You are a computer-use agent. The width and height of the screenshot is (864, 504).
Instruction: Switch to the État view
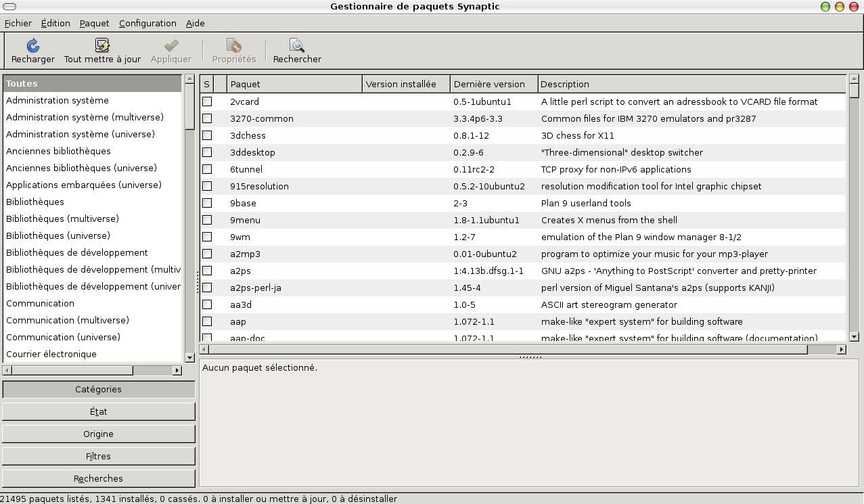point(99,411)
